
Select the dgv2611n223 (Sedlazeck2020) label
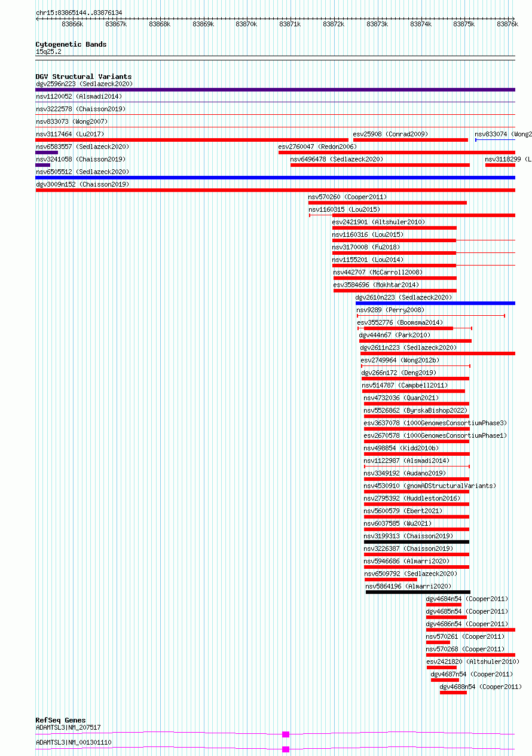[408, 348]
